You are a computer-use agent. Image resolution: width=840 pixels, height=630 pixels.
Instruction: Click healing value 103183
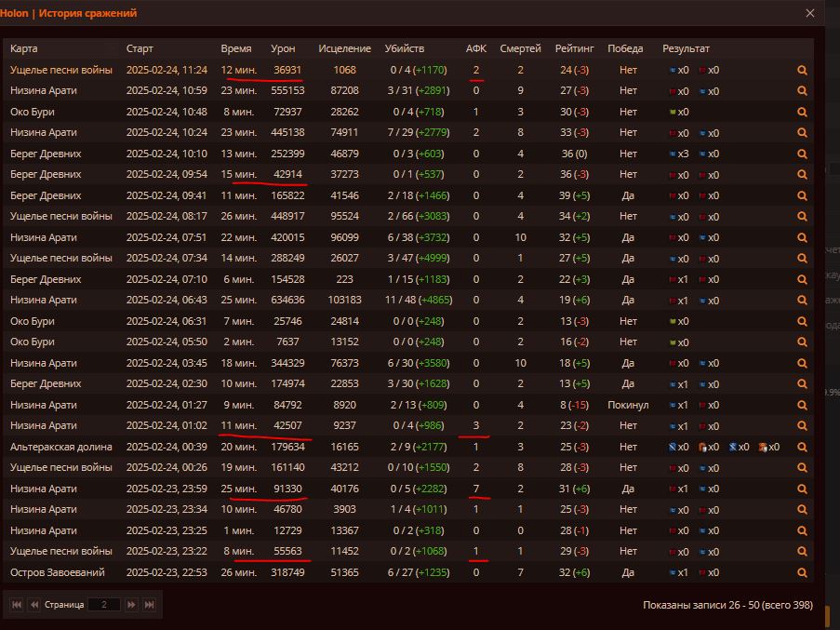coord(344,300)
